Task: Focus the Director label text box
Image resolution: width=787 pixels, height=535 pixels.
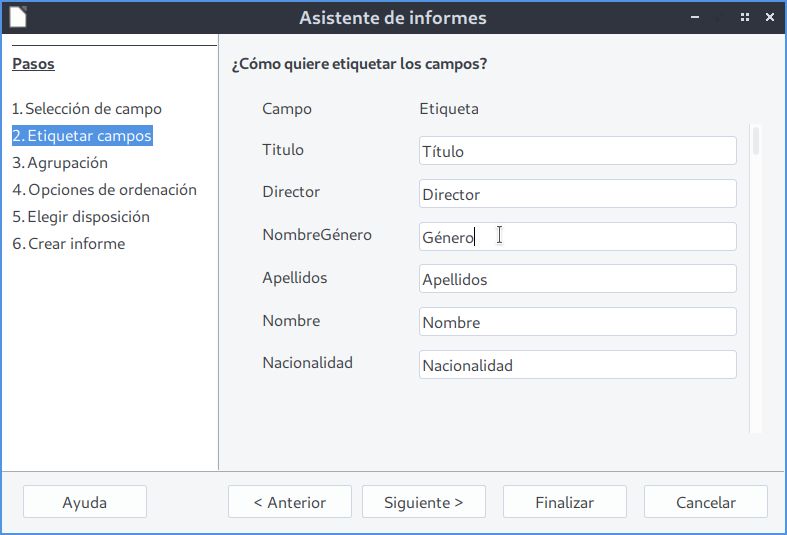Action: (577, 194)
